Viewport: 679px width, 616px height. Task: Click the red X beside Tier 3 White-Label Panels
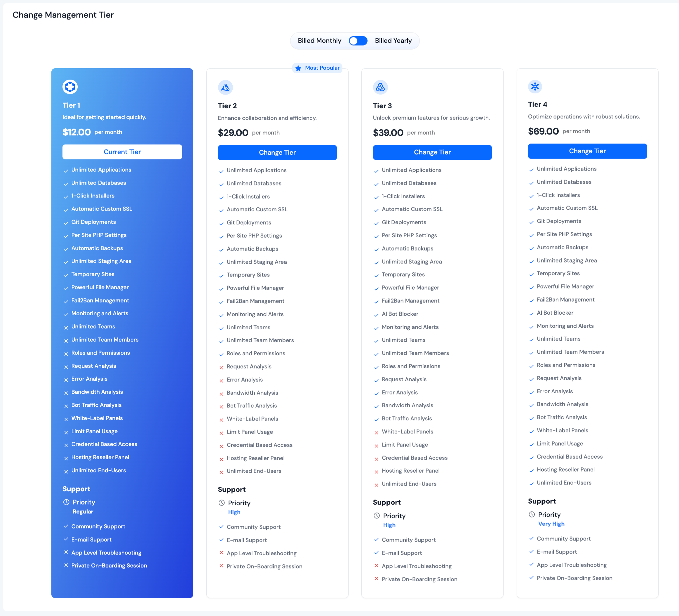pyautogui.click(x=376, y=432)
